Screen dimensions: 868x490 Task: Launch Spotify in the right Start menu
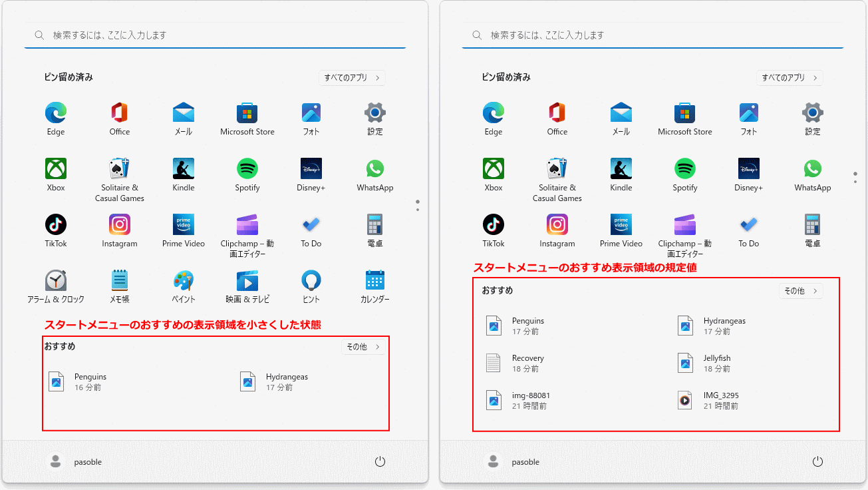685,175
